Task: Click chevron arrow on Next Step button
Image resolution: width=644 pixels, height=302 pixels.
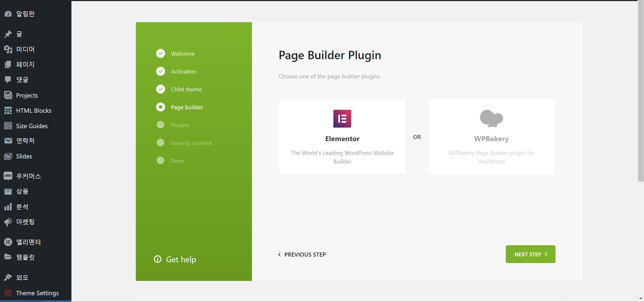Action: [546, 254]
